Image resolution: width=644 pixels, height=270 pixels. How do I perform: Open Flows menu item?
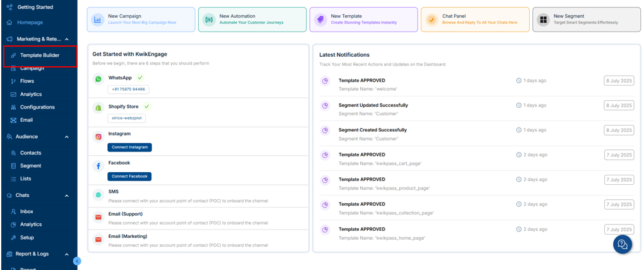(27, 81)
